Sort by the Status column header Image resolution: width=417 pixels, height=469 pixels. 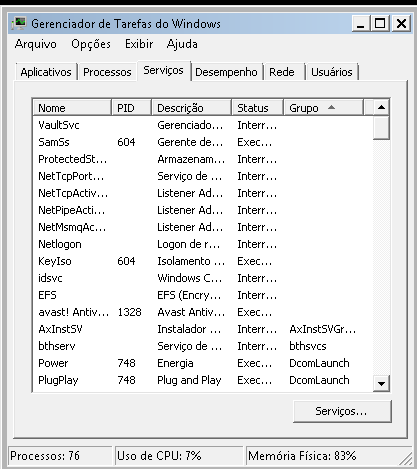point(257,108)
